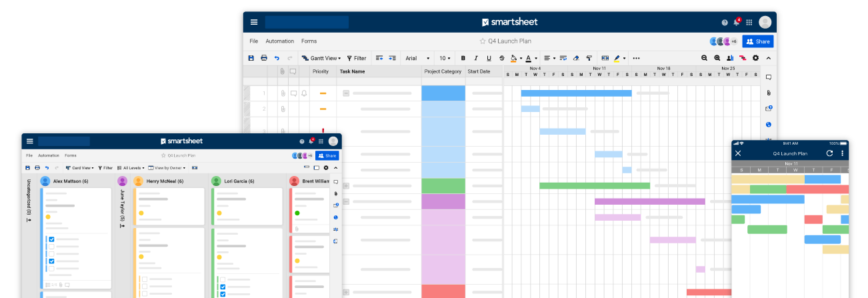Click the green Gantt bar in the chart

[594, 185]
